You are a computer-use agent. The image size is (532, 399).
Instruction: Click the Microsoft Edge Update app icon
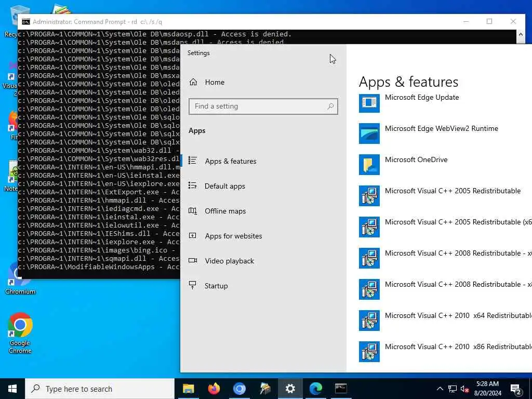(369, 102)
